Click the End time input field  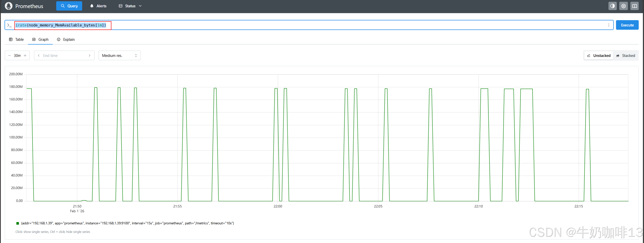coord(64,56)
